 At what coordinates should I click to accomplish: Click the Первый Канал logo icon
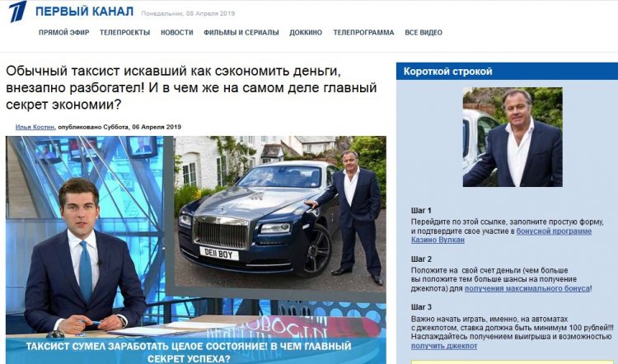pyautogui.click(x=18, y=12)
